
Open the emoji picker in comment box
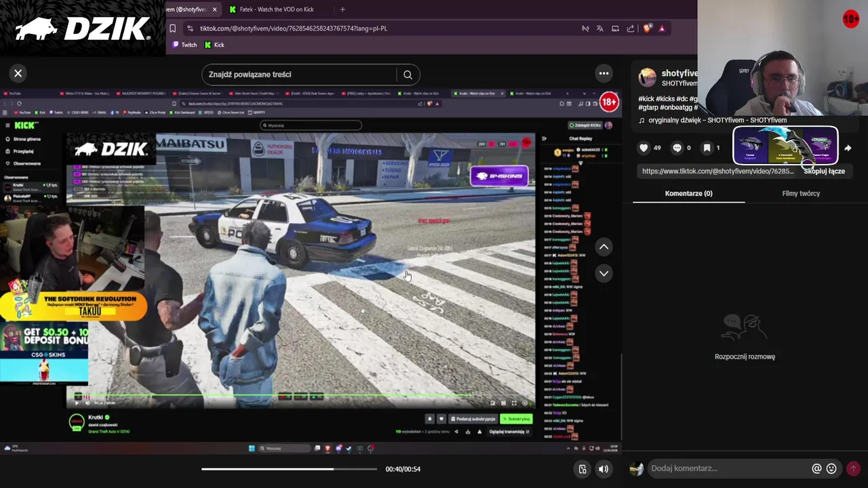point(831,468)
